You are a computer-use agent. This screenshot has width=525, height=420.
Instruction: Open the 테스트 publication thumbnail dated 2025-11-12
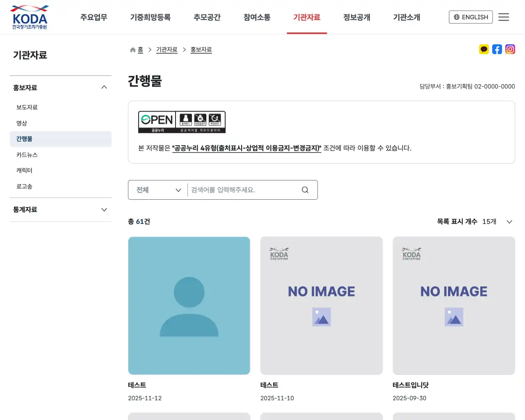tap(189, 305)
